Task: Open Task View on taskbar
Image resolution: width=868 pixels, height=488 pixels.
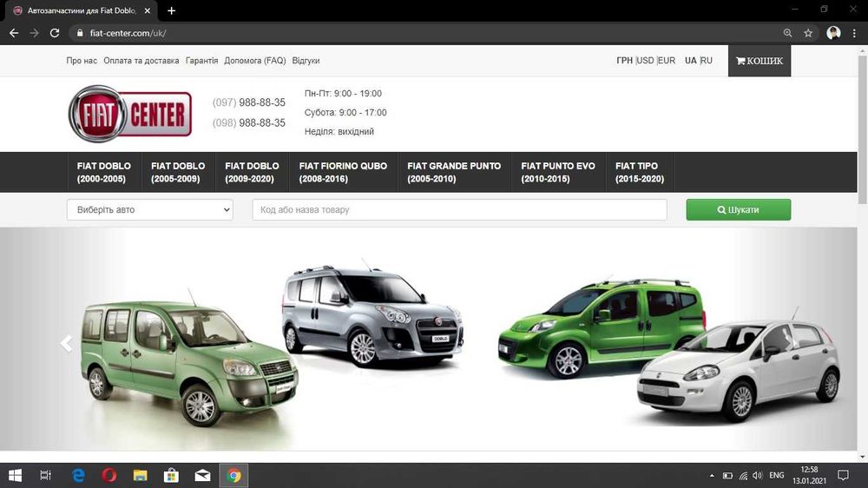Action: click(46, 475)
